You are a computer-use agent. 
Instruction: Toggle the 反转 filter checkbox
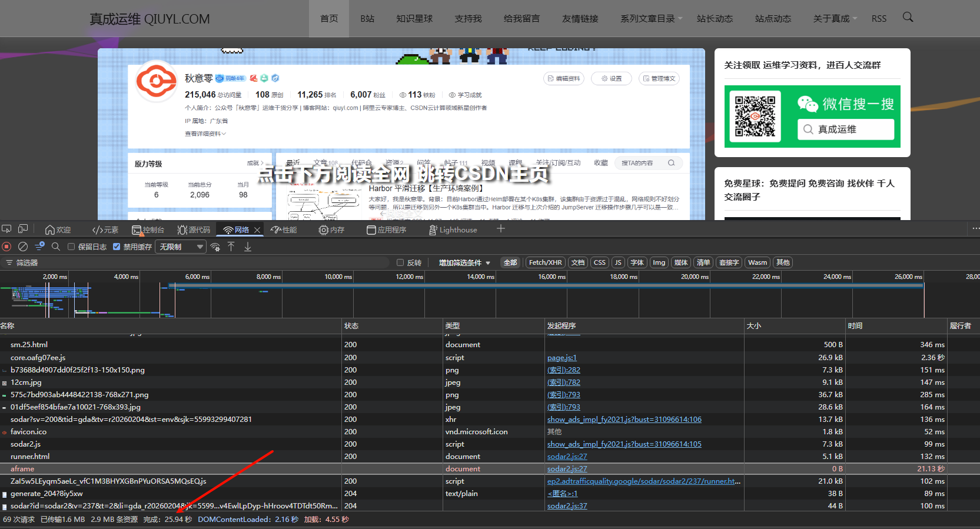click(x=400, y=263)
